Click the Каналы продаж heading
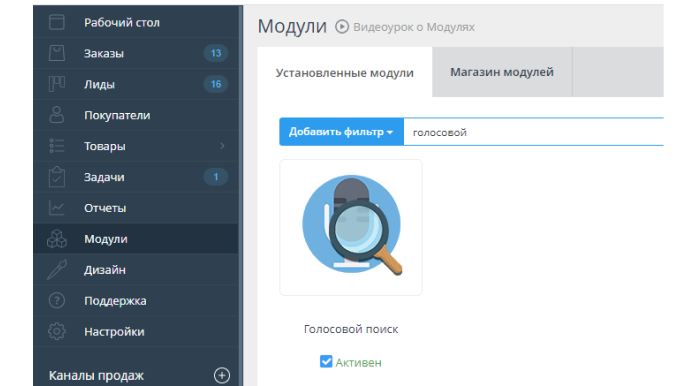Image resolution: width=697 pixels, height=386 pixels. (96, 375)
